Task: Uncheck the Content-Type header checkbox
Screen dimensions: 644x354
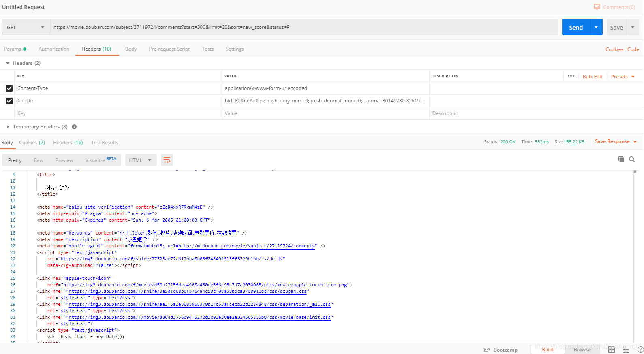Action: click(9, 88)
